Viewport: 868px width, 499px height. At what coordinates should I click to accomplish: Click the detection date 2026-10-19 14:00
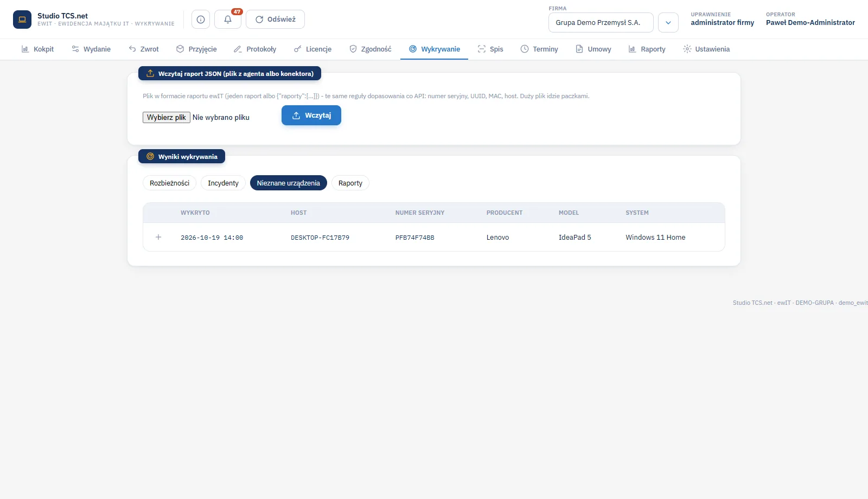[212, 238]
